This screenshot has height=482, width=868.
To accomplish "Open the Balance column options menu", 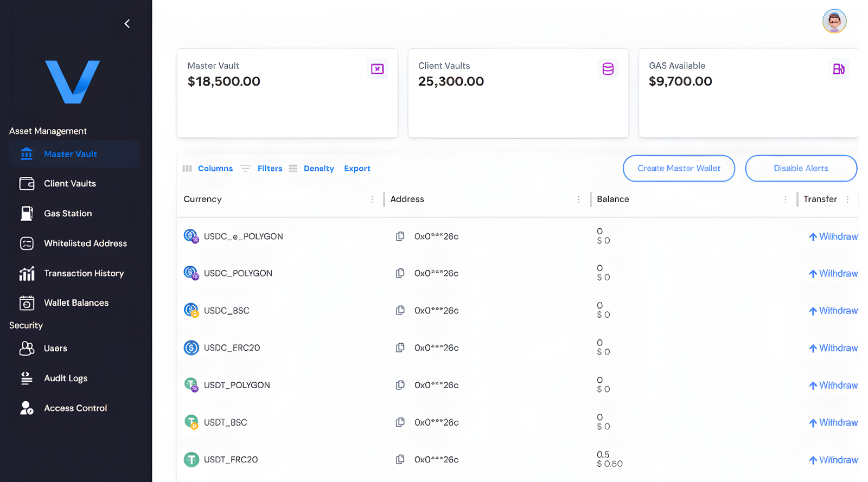I will coord(785,200).
